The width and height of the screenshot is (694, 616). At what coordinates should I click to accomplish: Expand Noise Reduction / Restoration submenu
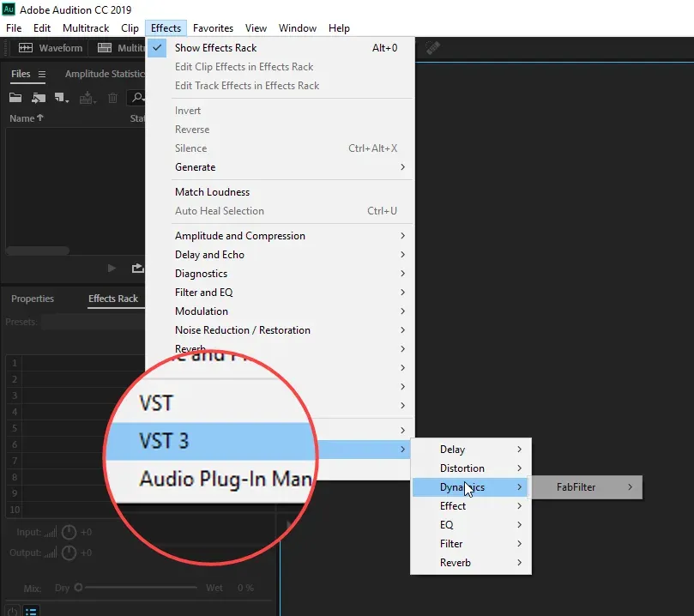280,330
